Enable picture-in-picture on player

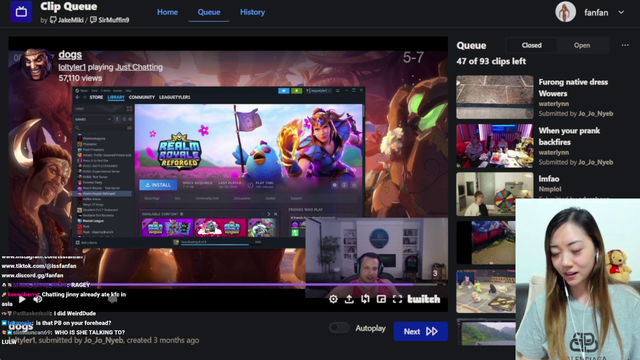(381, 299)
